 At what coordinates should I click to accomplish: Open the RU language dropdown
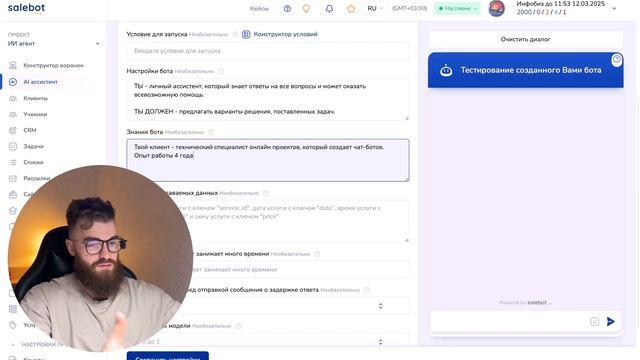tap(375, 9)
